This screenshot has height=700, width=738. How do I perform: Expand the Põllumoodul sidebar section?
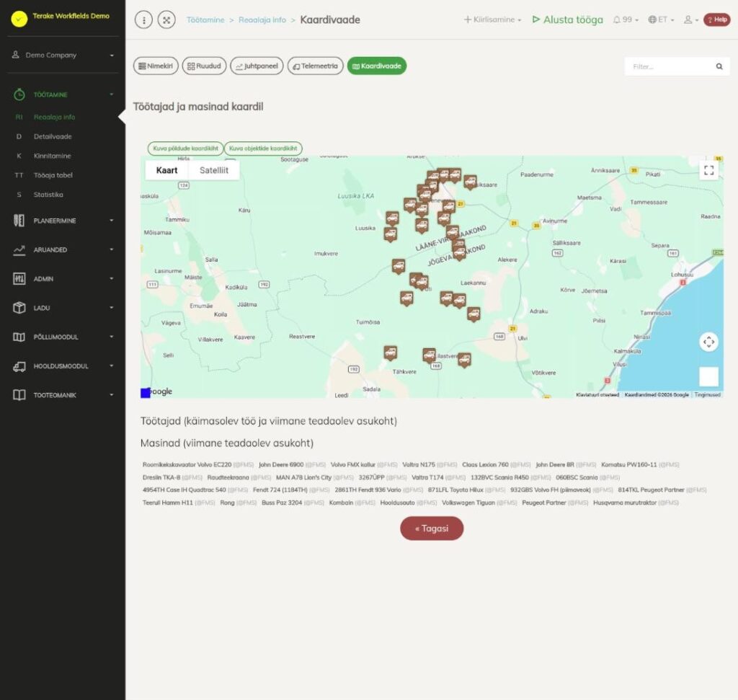[63, 337]
